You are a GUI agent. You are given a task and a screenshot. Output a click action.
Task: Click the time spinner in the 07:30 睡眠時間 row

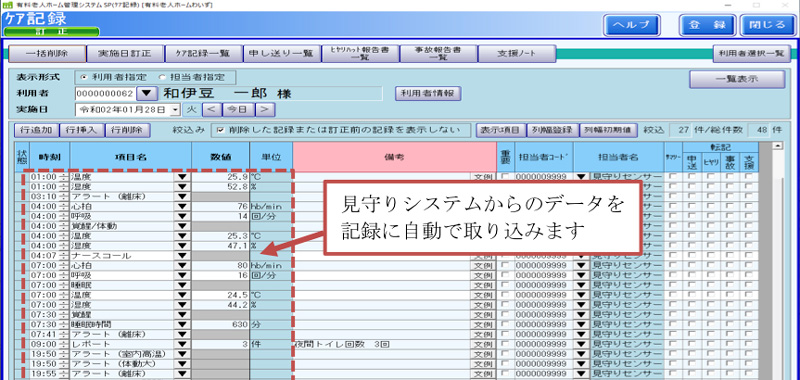[63, 324]
